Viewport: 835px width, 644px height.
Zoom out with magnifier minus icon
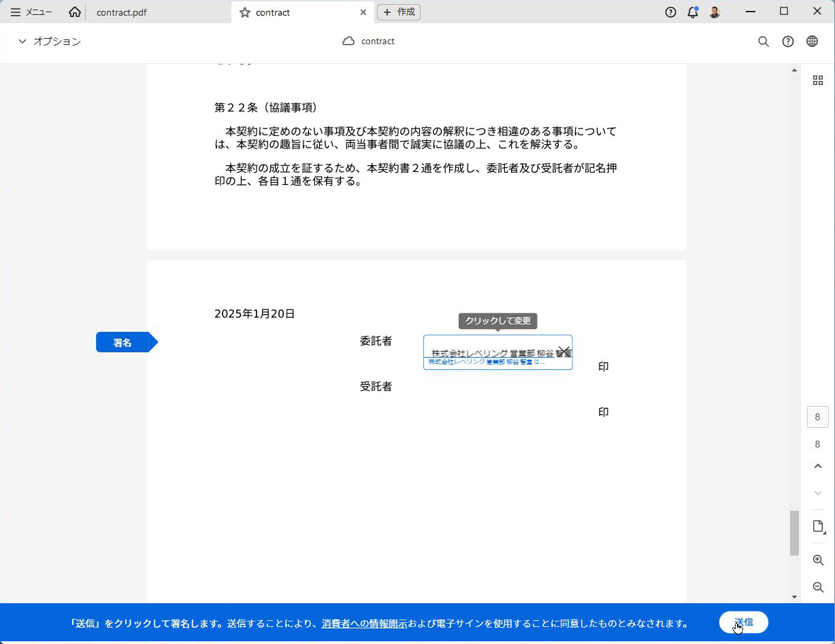point(818,587)
